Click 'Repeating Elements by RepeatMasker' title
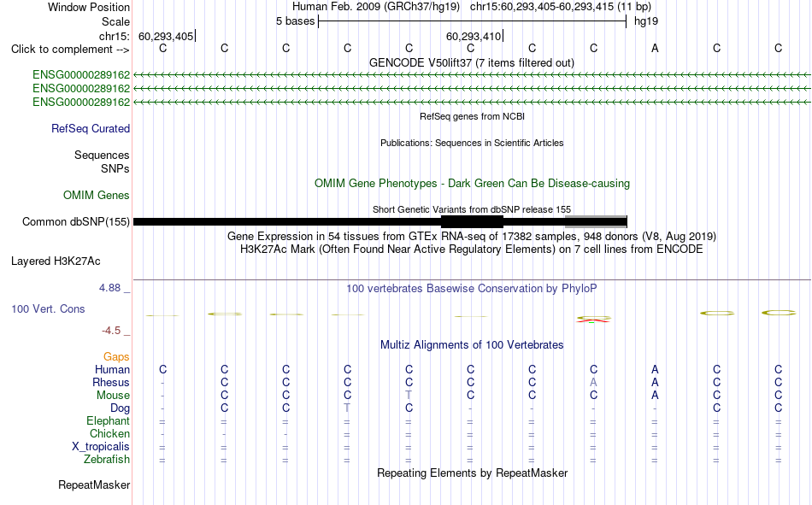The image size is (812, 505). click(472, 473)
